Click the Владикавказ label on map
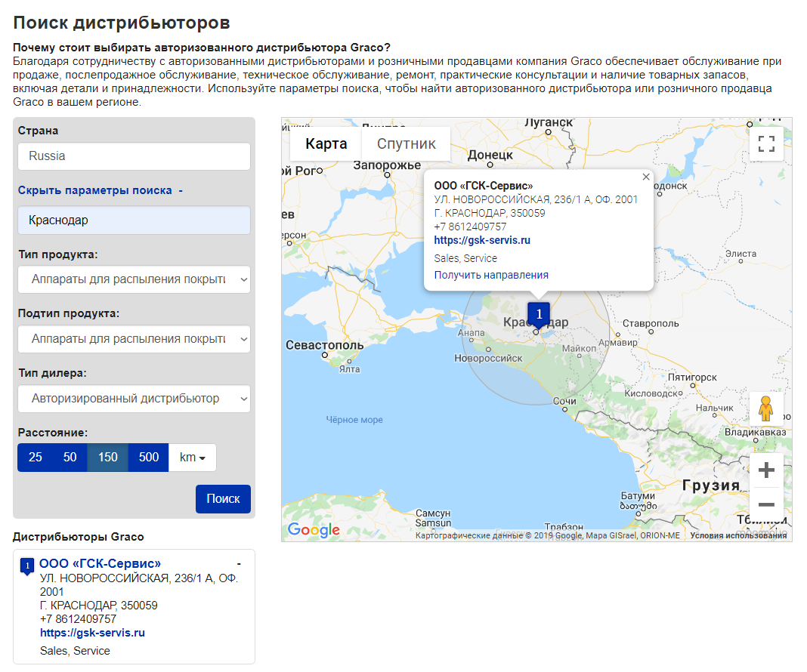 coord(755,432)
